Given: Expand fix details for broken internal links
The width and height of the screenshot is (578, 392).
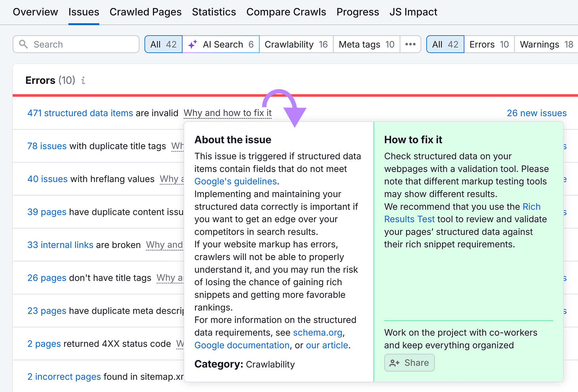Looking at the screenshot, I should tap(164, 245).
